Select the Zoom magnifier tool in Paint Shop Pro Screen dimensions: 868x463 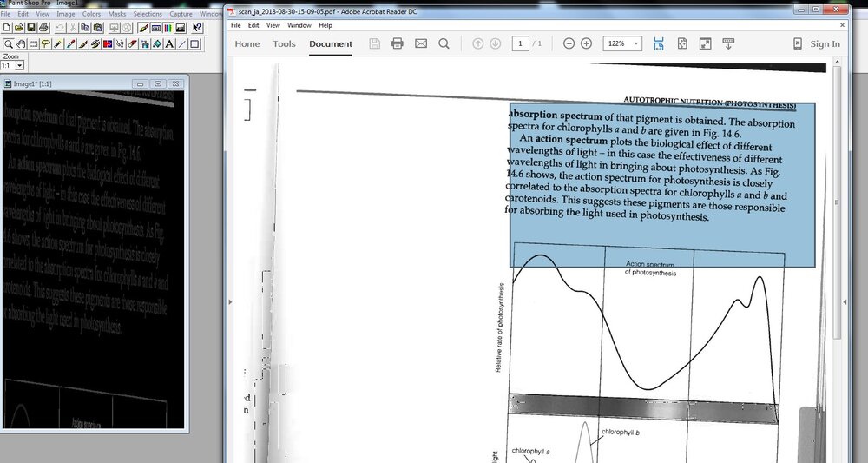(x=9, y=43)
